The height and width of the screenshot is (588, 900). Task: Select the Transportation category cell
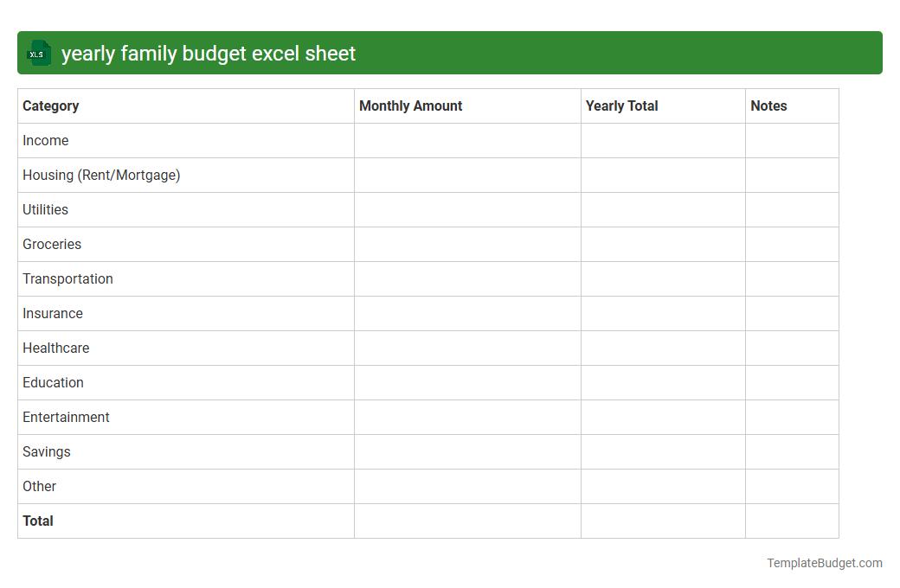tap(67, 278)
